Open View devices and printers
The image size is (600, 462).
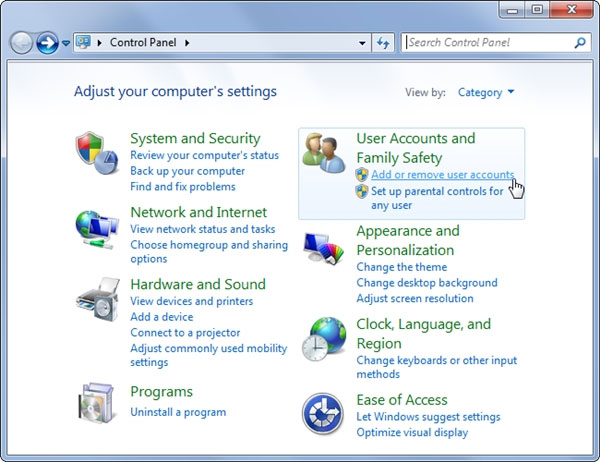tap(192, 301)
